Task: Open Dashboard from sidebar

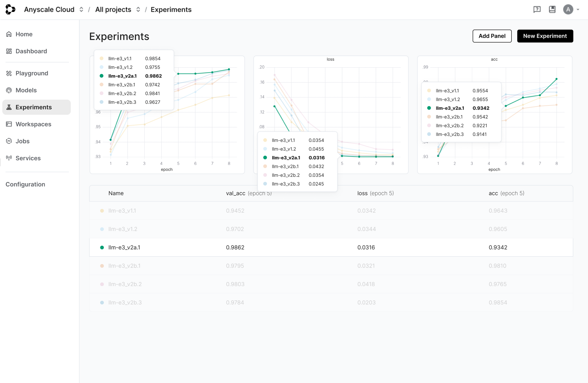Action: tap(31, 51)
